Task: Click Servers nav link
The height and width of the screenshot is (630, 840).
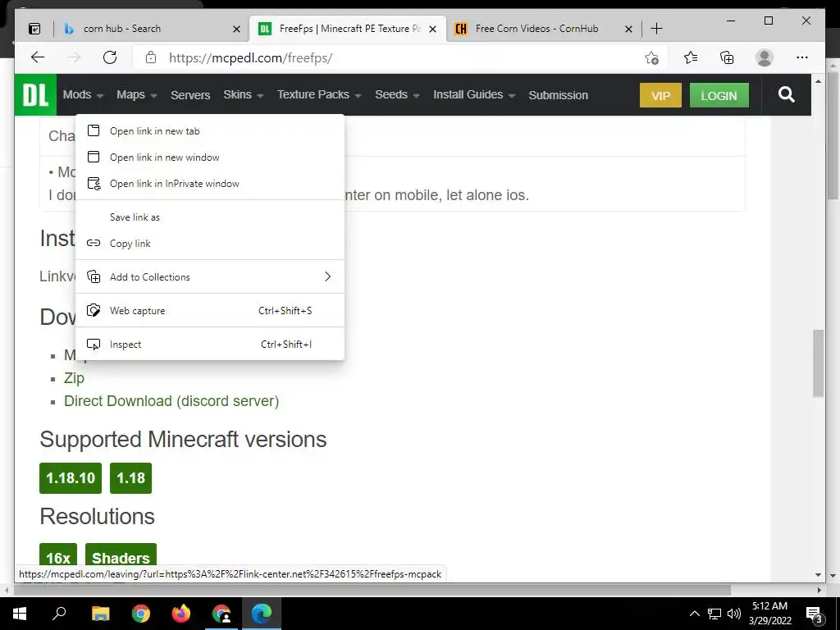Action: pyautogui.click(x=190, y=95)
